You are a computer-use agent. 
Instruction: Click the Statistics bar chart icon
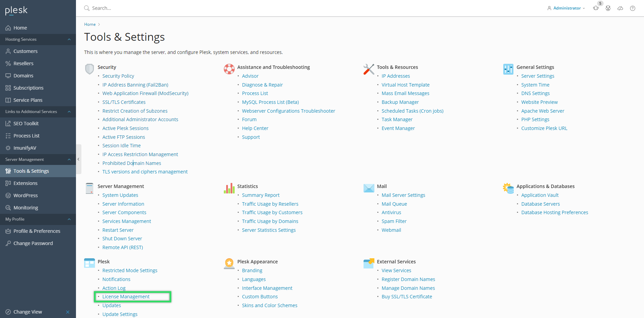click(x=229, y=188)
